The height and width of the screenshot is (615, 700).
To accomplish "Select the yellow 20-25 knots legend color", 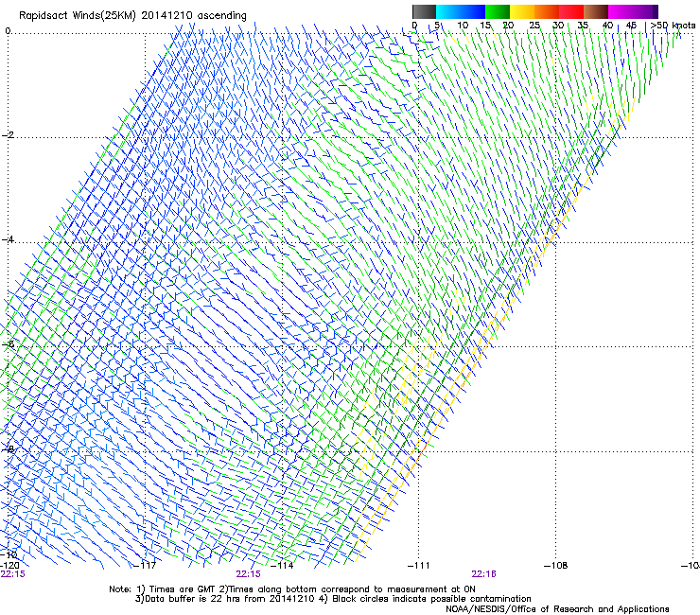I will point(522,11).
